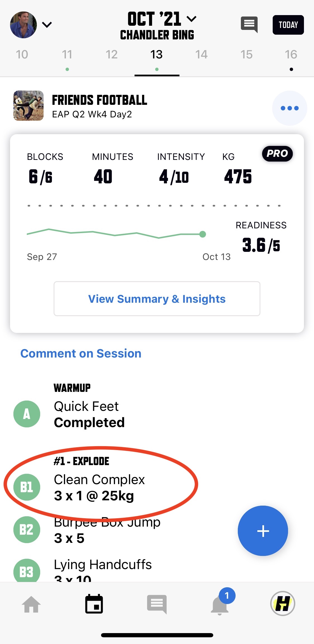Tap the blue plus add button
314x644 pixels.
click(x=263, y=531)
